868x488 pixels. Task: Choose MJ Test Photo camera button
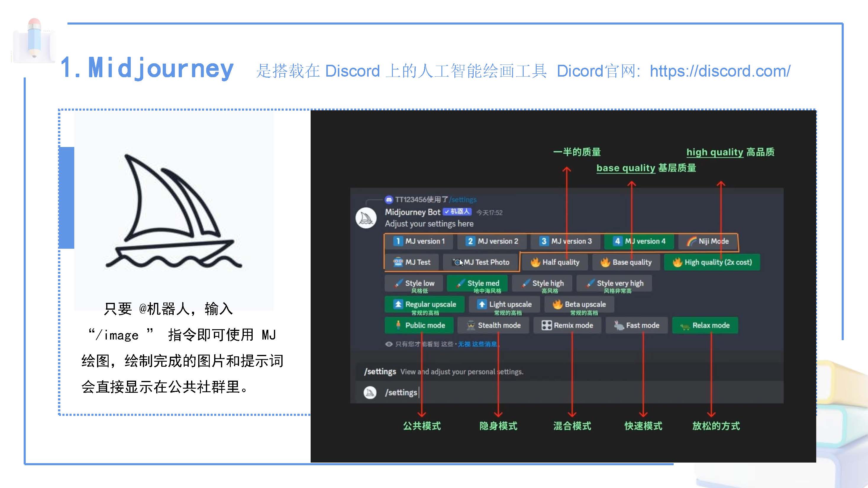(481, 262)
